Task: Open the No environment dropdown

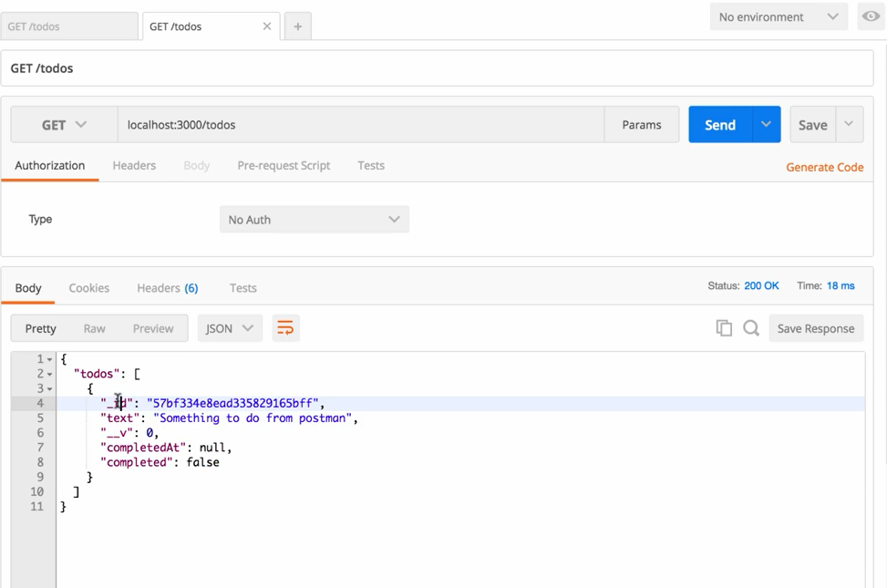Action: (x=778, y=16)
